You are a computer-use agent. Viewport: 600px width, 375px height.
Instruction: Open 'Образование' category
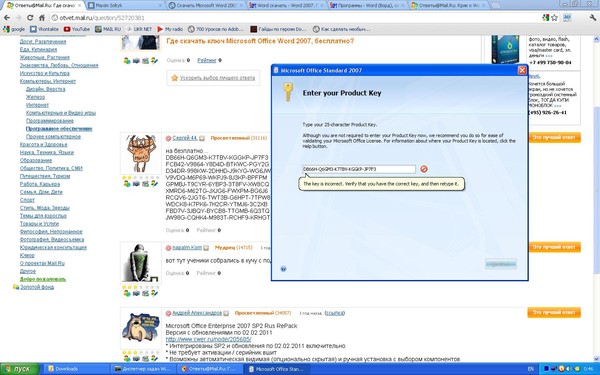(x=36, y=160)
